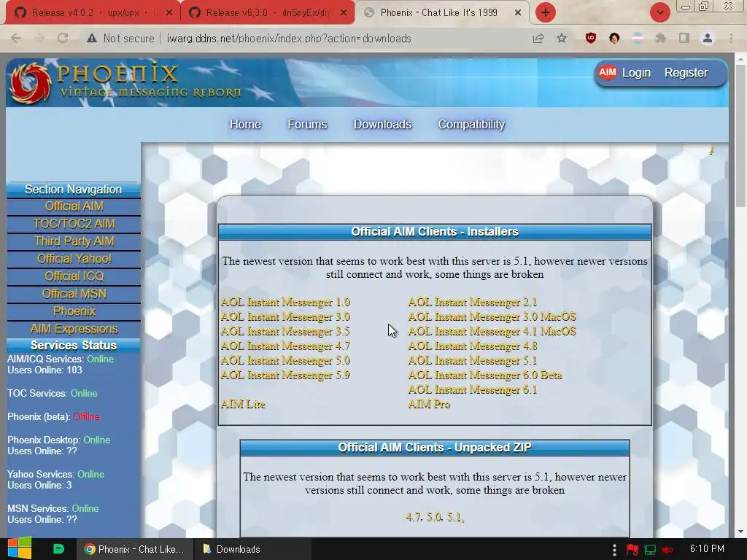This screenshot has width=747, height=560.
Task: Close the Release v4.0.2 upx tab
Action: click(169, 13)
